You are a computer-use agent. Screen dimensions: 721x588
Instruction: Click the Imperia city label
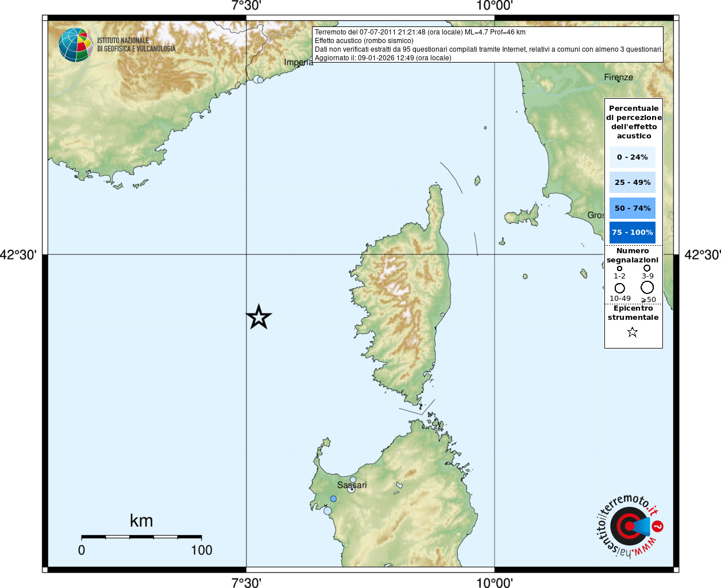tap(298, 63)
